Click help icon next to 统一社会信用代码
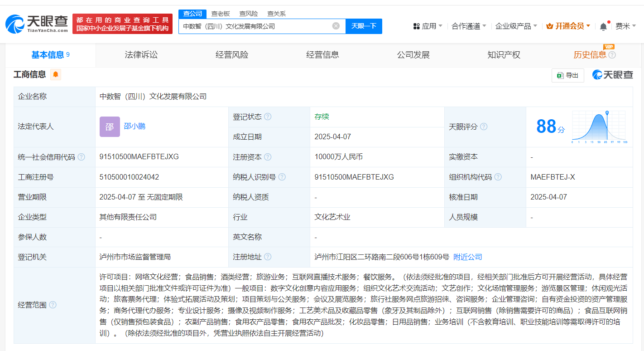This screenshot has width=644, height=351. (81, 157)
